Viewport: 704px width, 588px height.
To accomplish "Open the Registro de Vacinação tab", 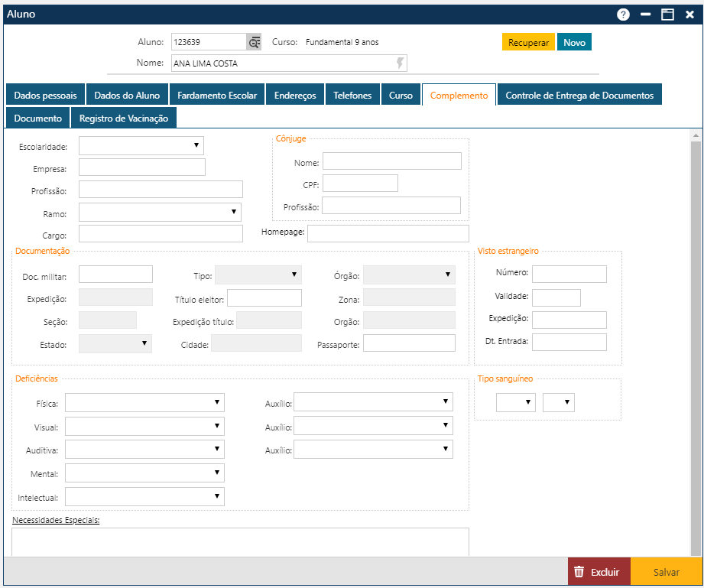I will pos(124,119).
